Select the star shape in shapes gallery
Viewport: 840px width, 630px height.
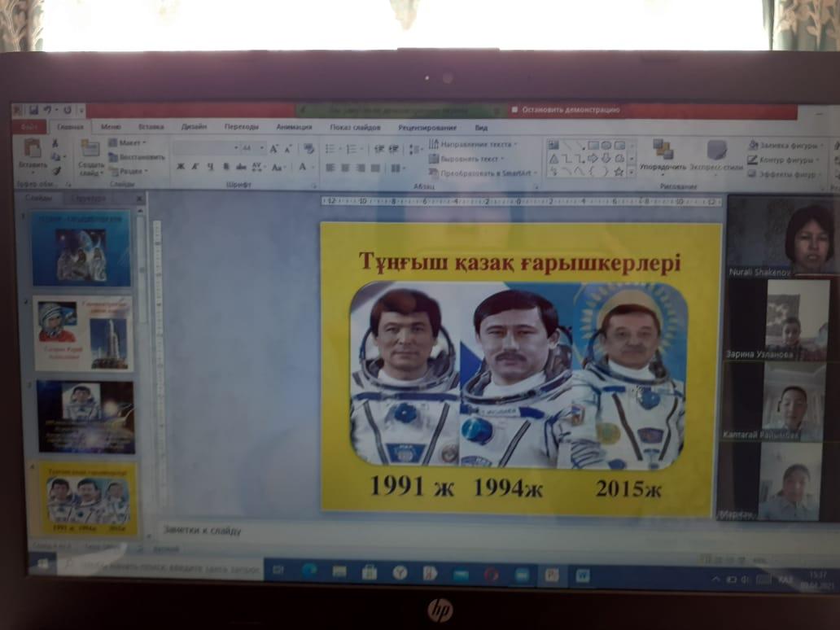[x=619, y=172]
